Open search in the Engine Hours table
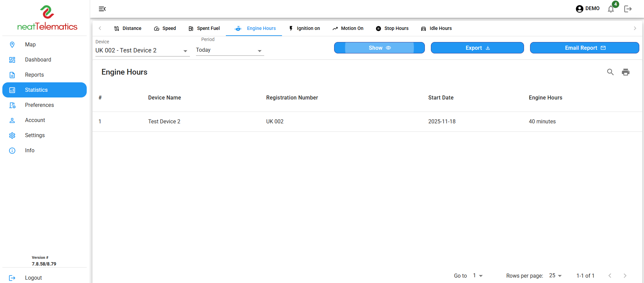Viewport: 644px width, 283px height. point(610,72)
